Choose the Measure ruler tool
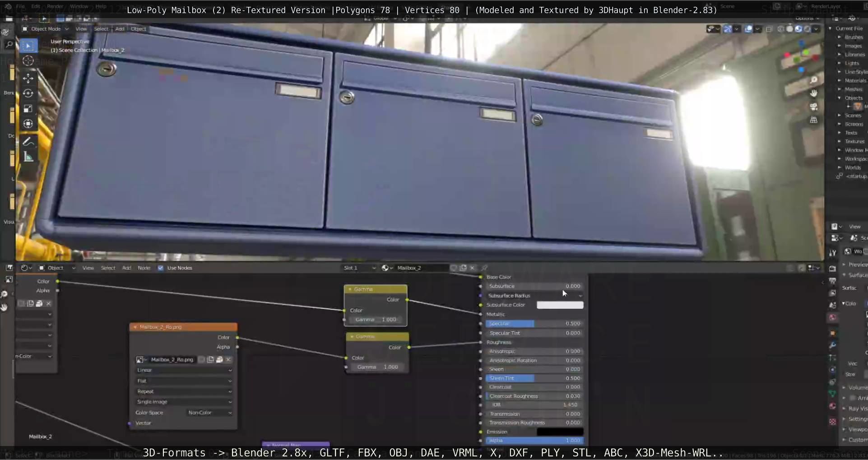Viewport: 868px width, 460px height. tap(28, 157)
